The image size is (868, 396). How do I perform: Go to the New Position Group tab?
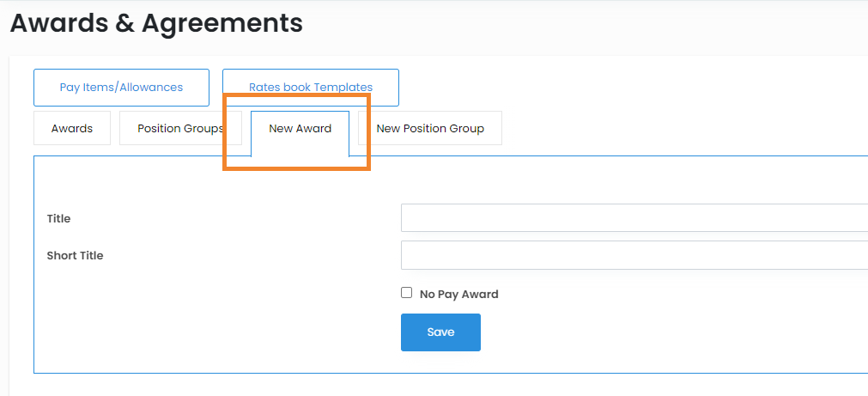(x=430, y=128)
